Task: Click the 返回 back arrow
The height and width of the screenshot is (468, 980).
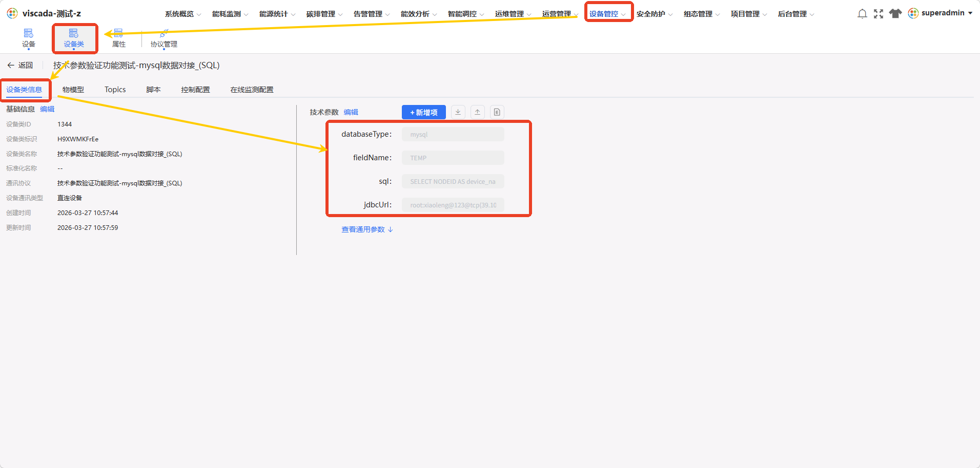Action: (11, 65)
